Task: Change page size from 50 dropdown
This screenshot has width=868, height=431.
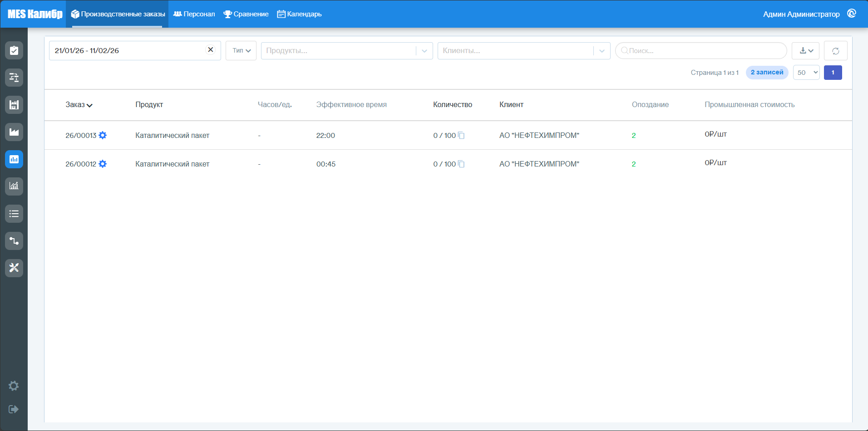Action: point(806,73)
